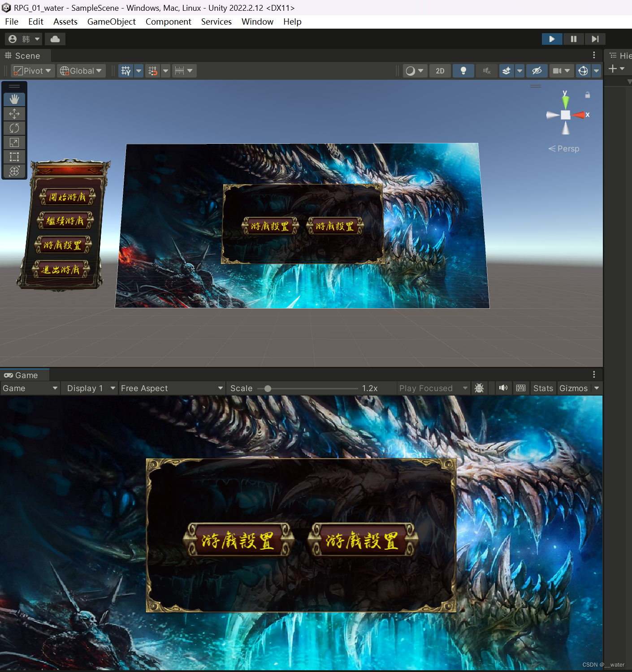Select the combined Transform tool
The width and height of the screenshot is (632, 672).
14,171
